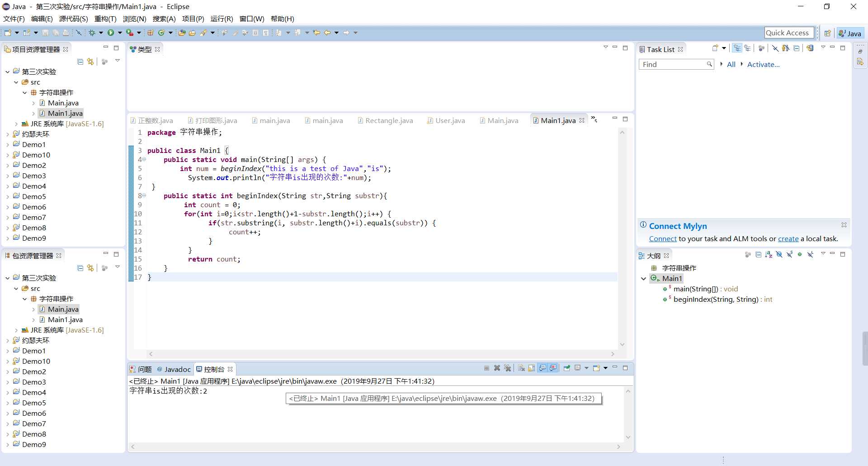Toggle Scroll Lock in console toolbar
868x466 pixels.
(x=531, y=368)
